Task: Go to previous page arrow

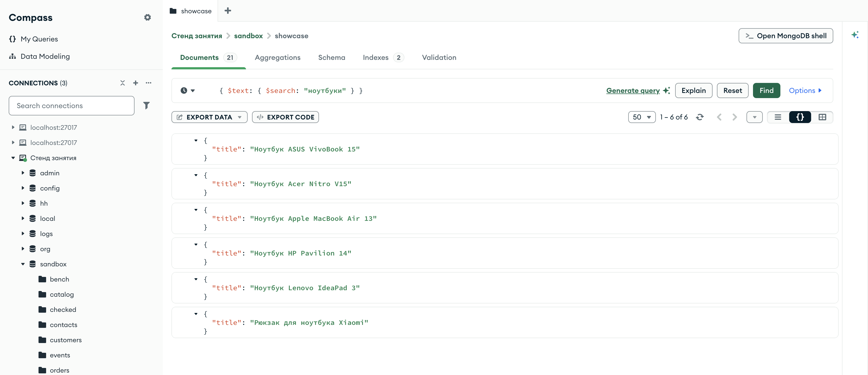Action: (x=719, y=117)
